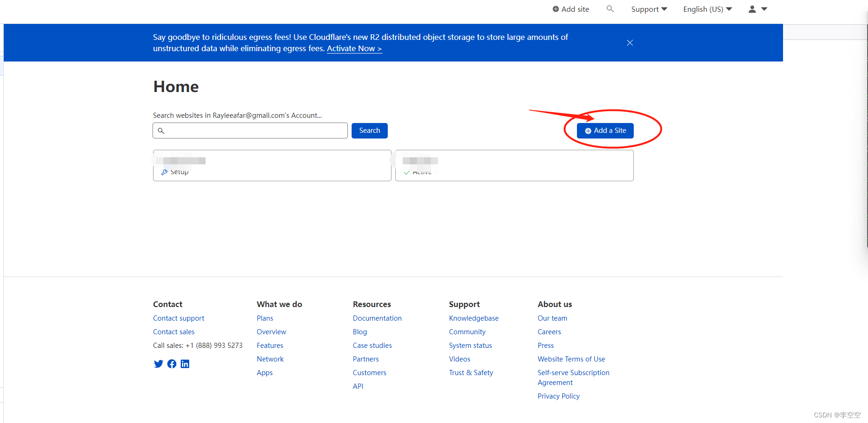Open the System status link
The height and width of the screenshot is (423, 868).
470,346
